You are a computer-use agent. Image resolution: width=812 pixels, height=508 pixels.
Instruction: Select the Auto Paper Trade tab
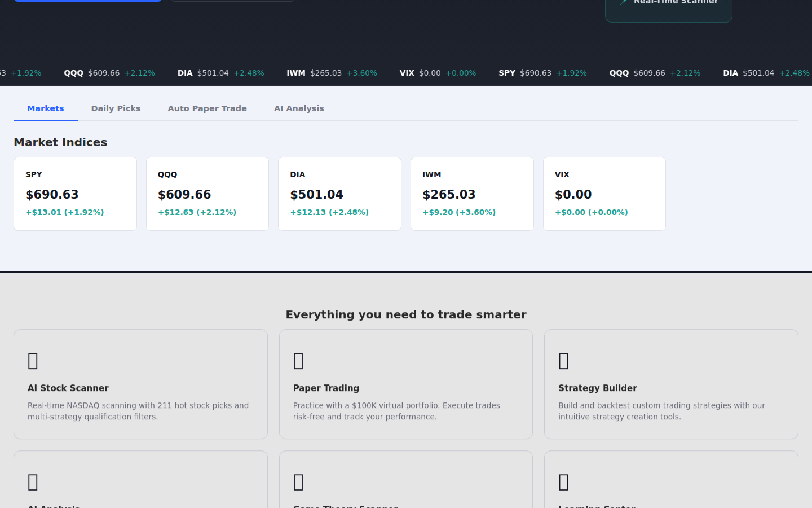pos(207,108)
